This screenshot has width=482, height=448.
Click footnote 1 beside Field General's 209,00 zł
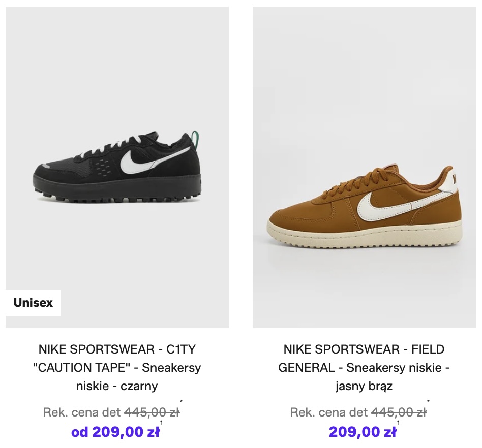pos(398,423)
